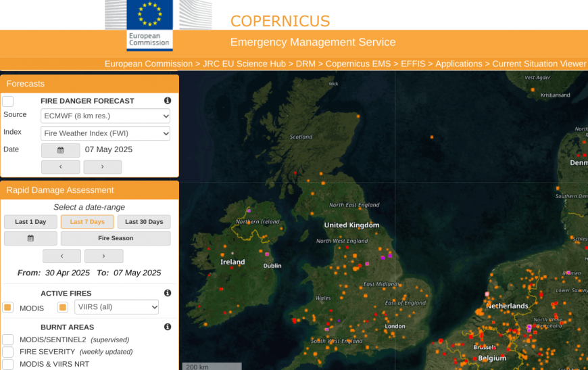Shift damage date range backward

62,256
